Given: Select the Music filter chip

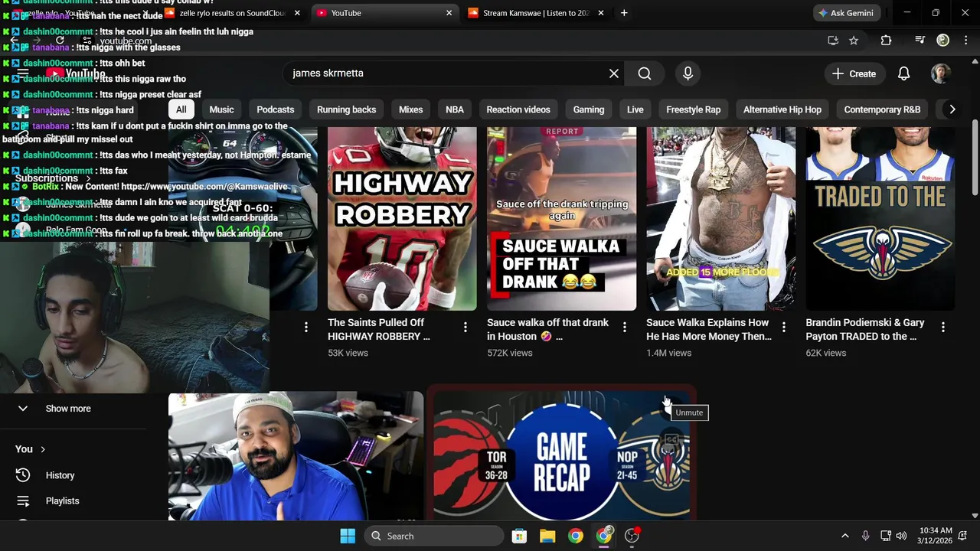Looking at the screenshot, I should point(221,109).
